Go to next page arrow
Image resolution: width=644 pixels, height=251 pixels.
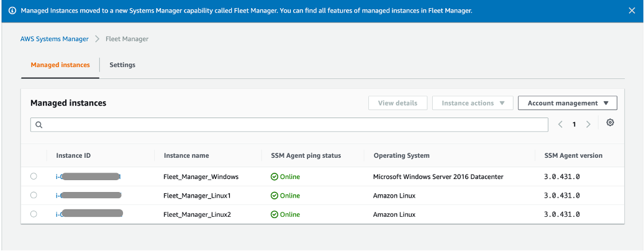(x=588, y=124)
